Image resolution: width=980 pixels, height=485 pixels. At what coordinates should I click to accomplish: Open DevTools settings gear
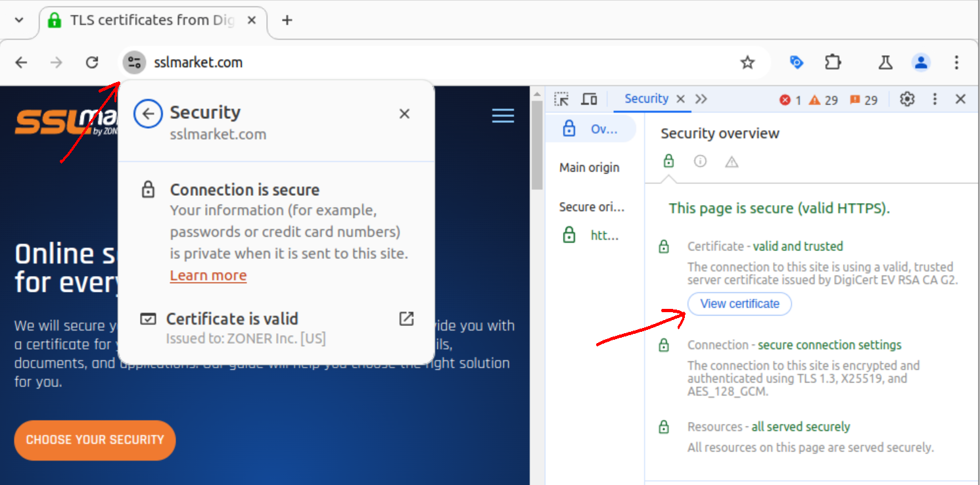tap(907, 99)
